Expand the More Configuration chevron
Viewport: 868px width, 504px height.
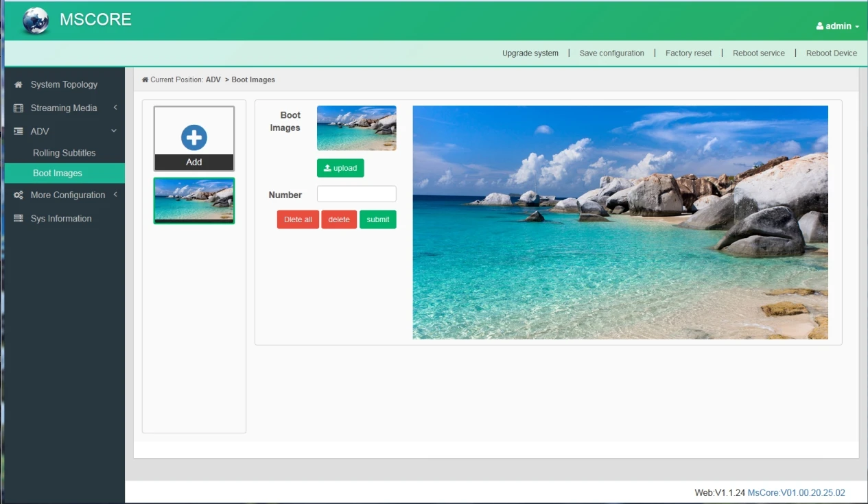(115, 195)
